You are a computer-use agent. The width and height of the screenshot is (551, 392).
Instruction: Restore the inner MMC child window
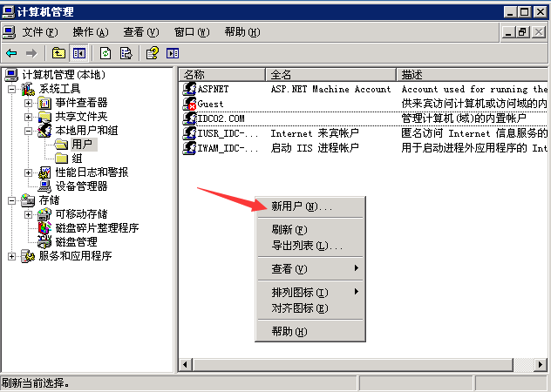(x=522, y=32)
